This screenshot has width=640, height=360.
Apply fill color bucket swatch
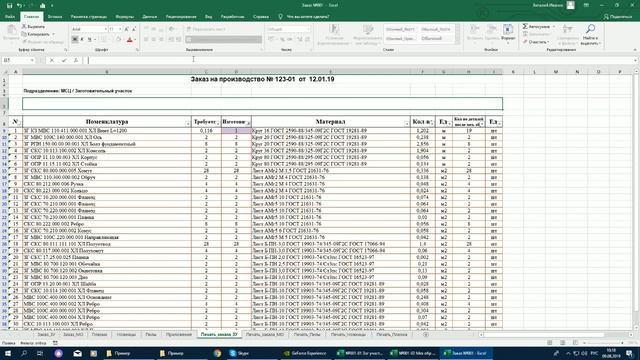click(118, 39)
